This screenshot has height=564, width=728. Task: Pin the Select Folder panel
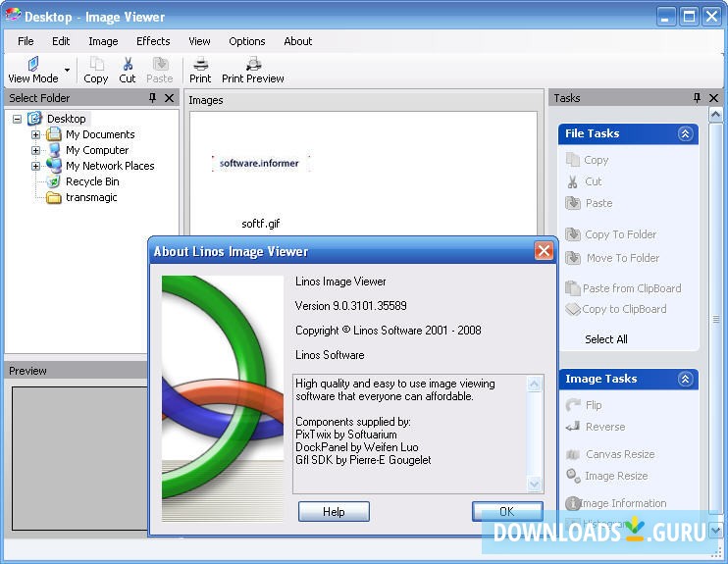(152, 97)
